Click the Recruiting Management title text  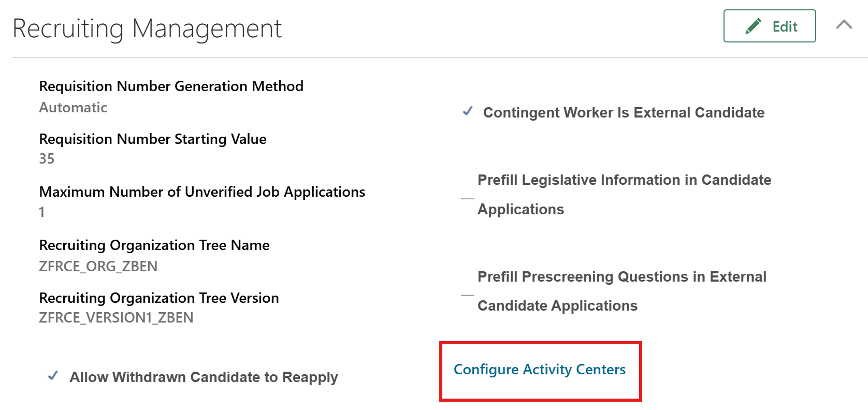point(147,28)
